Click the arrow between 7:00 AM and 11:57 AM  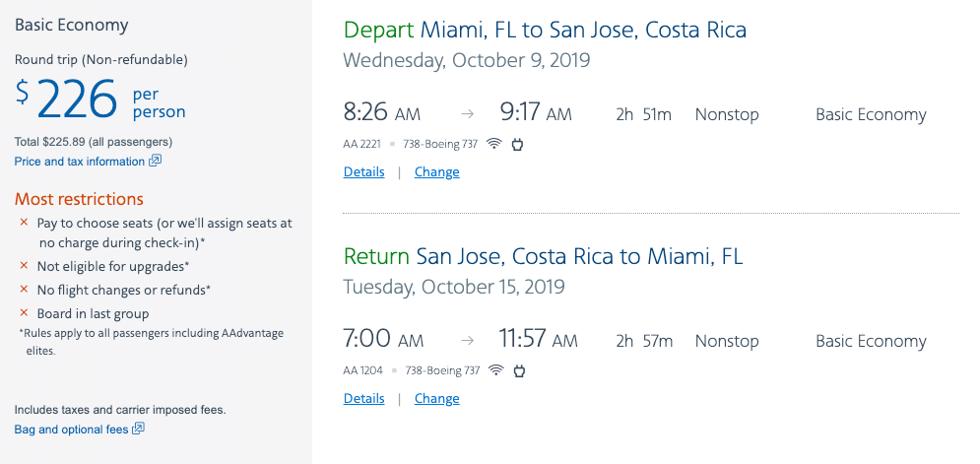[x=467, y=341]
